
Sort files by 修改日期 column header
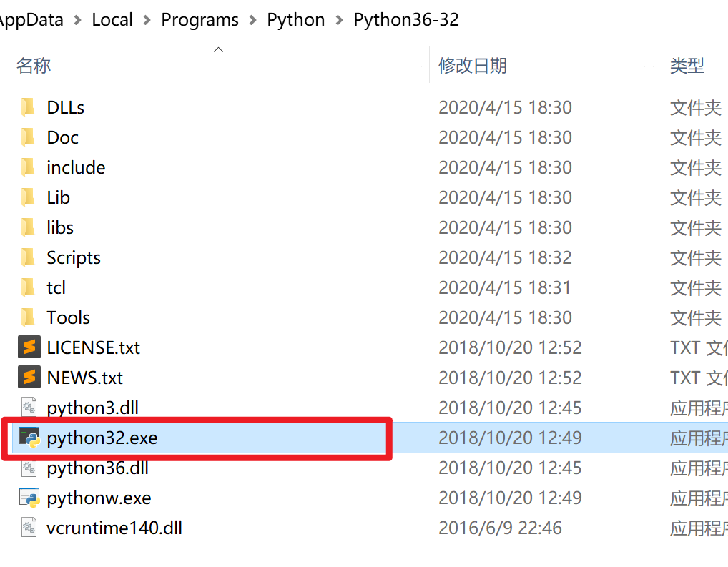click(473, 66)
